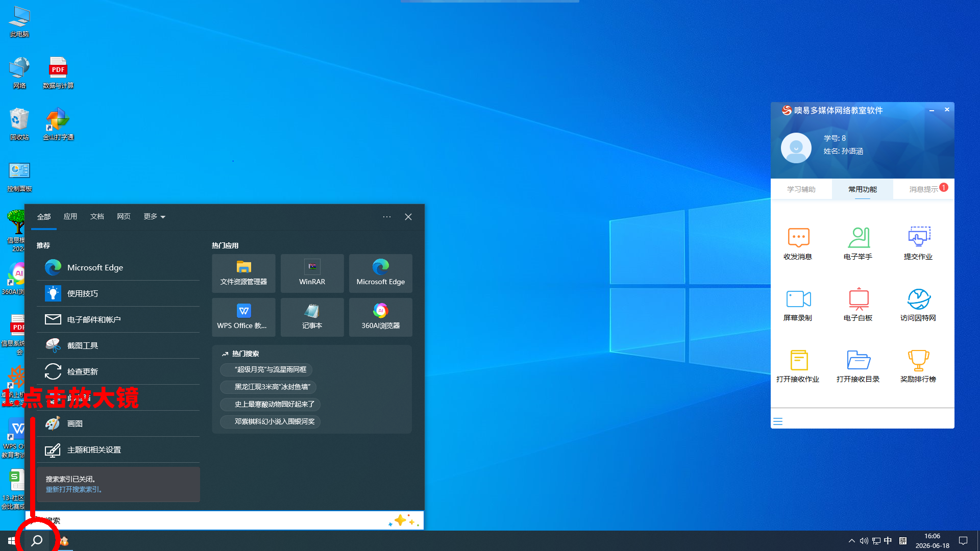Launch 金山打字通 from desktop
The height and width of the screenshot is (551, 980).
click(x=58, y=124)
